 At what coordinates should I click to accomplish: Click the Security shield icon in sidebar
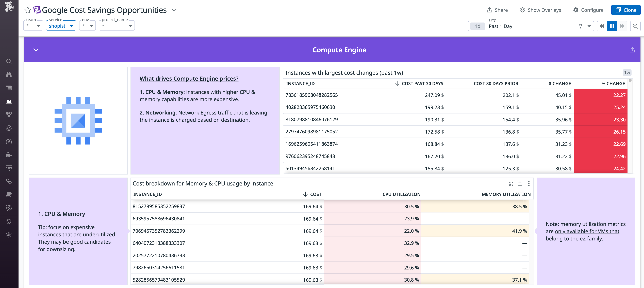(9, 221)
